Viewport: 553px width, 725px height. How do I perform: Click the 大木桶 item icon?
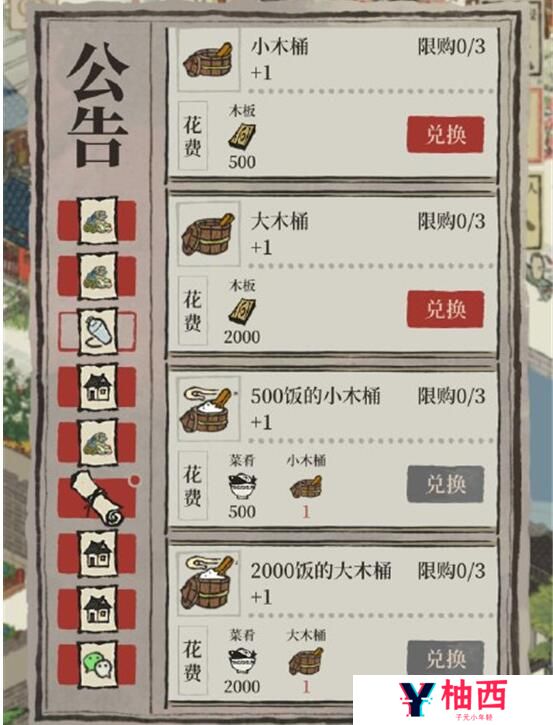click(x=208, y=234)
